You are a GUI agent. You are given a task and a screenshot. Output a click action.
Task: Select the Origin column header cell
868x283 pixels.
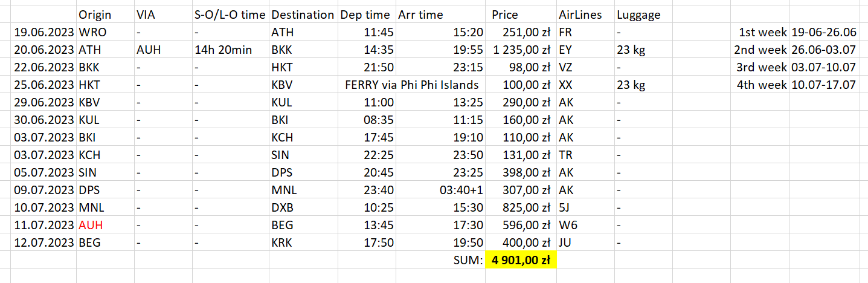(x=105, y=15)
